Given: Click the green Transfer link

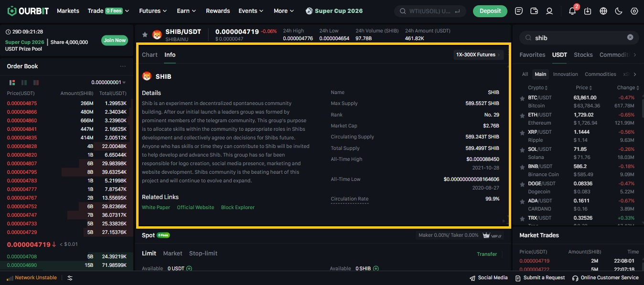Looking at the screenshot, I should 487,254.
